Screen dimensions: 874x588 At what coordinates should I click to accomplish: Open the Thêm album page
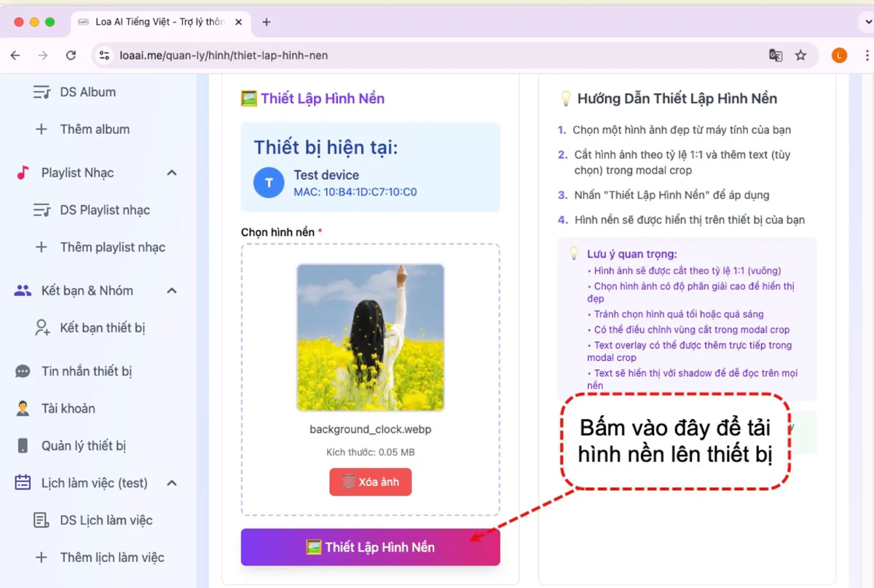coord(95,129)
